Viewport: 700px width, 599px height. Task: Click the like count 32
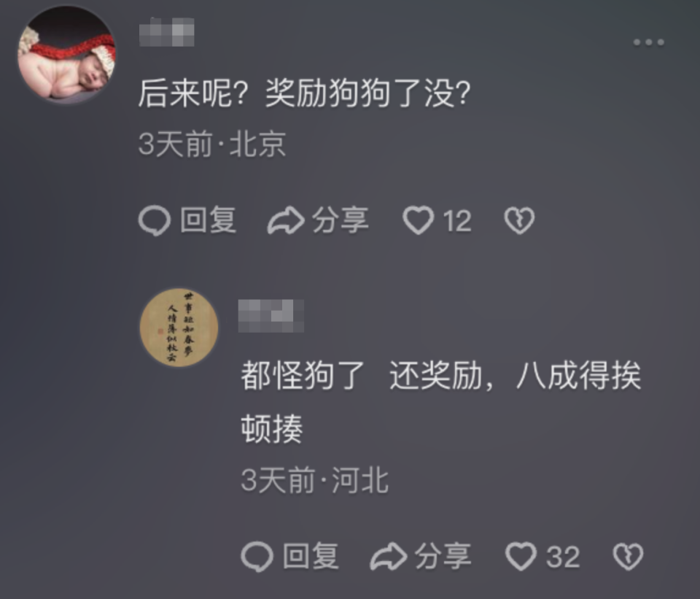coord(563,557)
